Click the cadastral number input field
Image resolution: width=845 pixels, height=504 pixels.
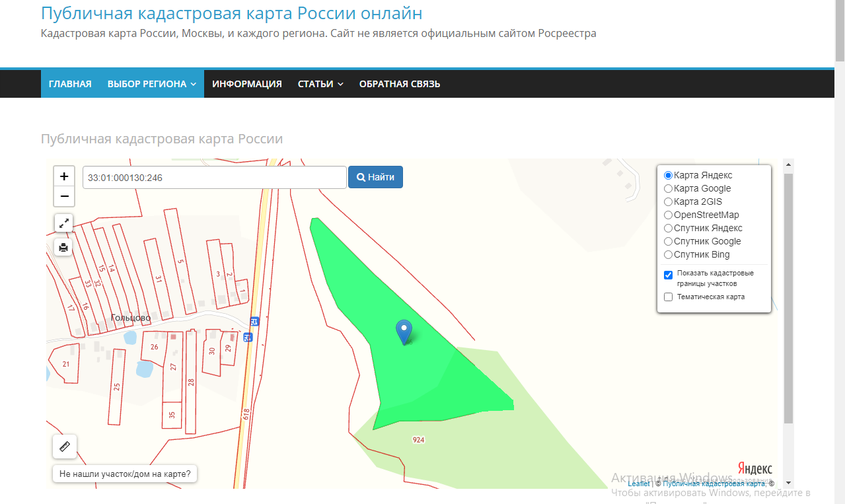(214, 176)
